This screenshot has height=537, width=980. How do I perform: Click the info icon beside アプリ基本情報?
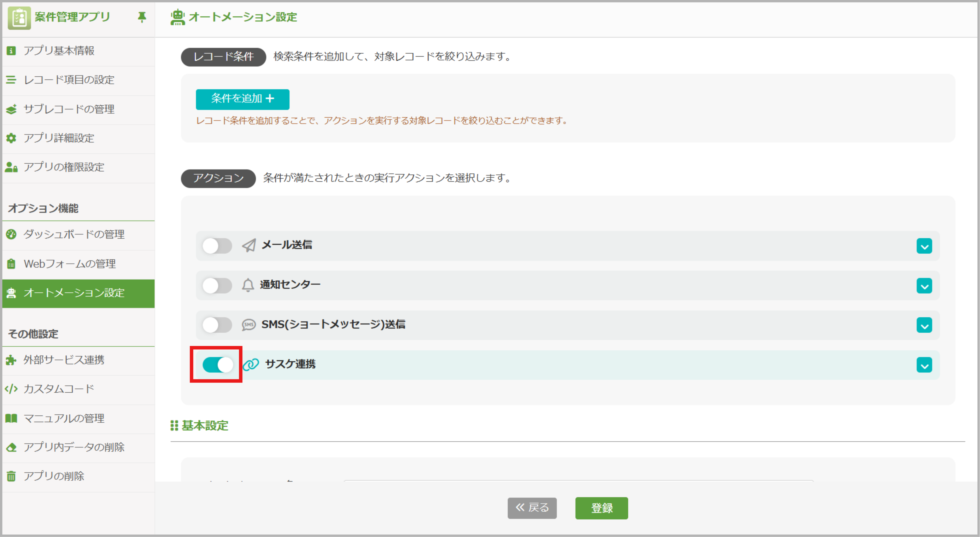point(11,51)
